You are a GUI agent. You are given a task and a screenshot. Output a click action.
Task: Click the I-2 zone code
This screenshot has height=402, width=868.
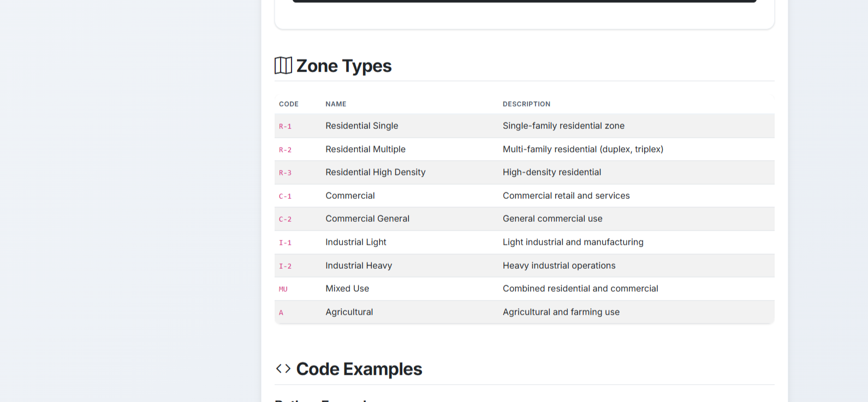(x=285, y=266)
